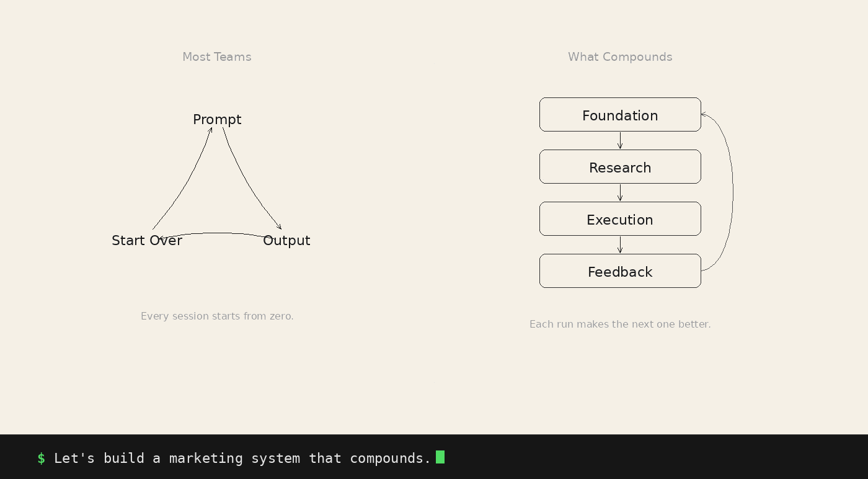Screen dimensions: 868x479
Task: Click the arrow between Execution and Feedback
Action: (x=620, y=244)
